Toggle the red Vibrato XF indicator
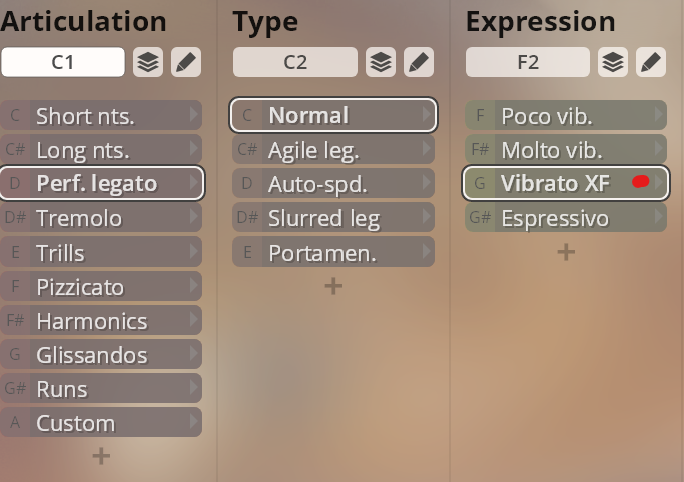 click(641, 182)
